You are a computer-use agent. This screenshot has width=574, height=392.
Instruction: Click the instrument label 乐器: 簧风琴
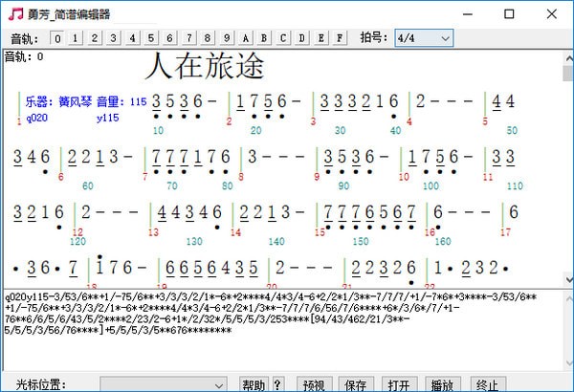click(x=58, y=101)
